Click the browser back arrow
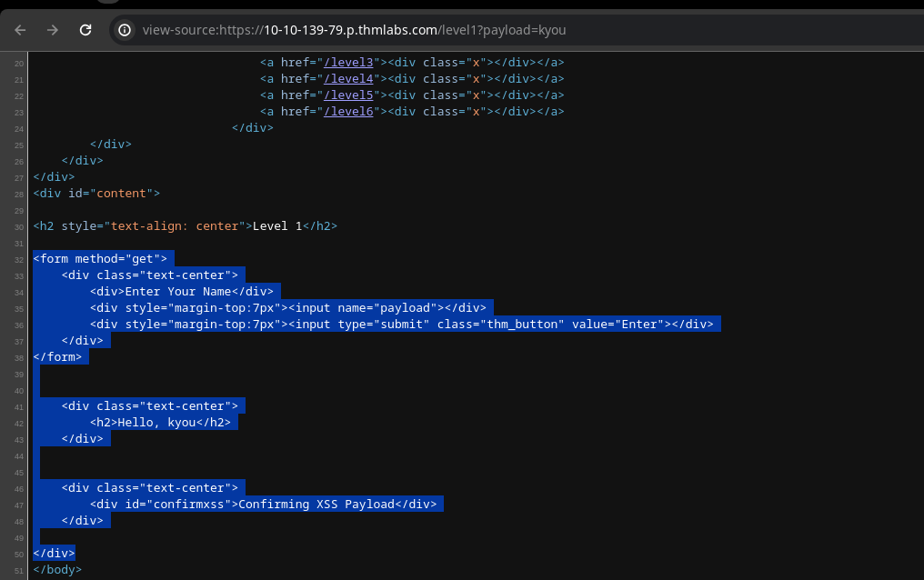This screenshot has width=924, height=580. pyautogui.click(x=20, y=30)
